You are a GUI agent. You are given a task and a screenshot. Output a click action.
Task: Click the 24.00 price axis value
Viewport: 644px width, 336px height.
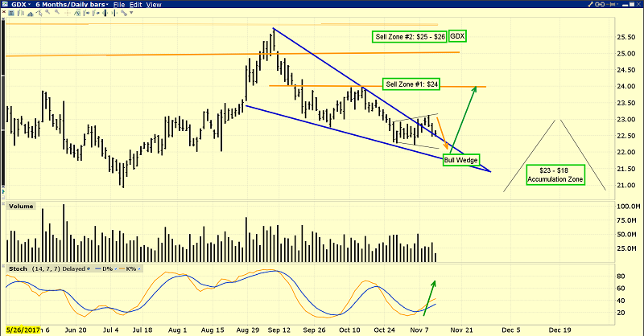click(626, 87)
